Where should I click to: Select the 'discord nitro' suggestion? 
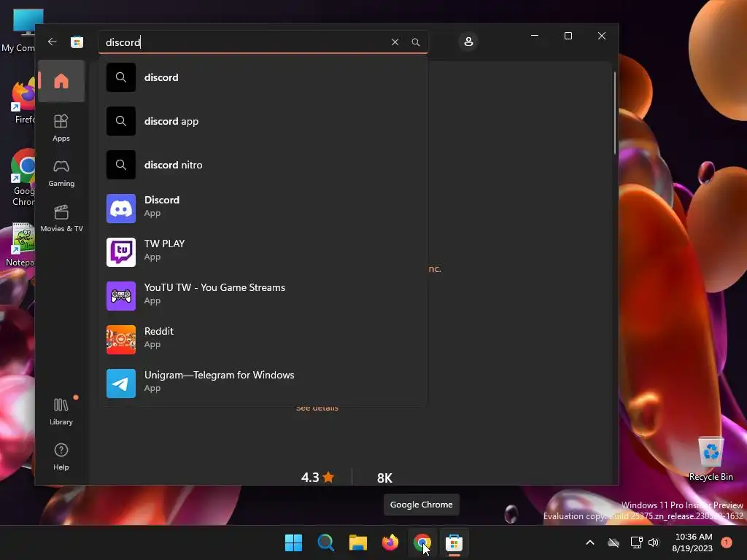coord(263,165)
